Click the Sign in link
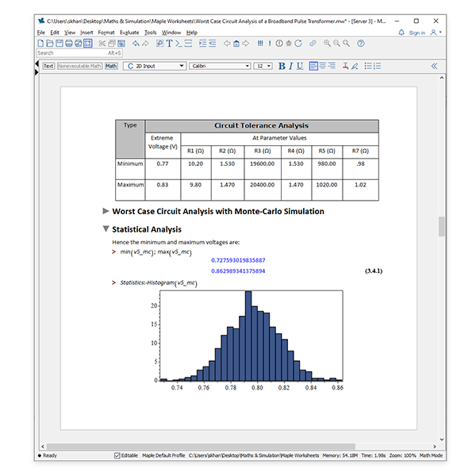 coord(416,33)
